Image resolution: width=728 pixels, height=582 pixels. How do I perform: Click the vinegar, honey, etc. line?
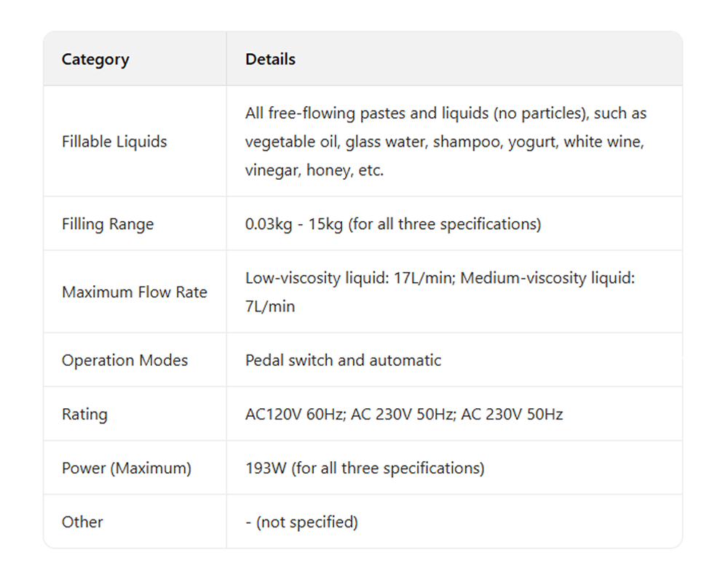coord(314,171)
